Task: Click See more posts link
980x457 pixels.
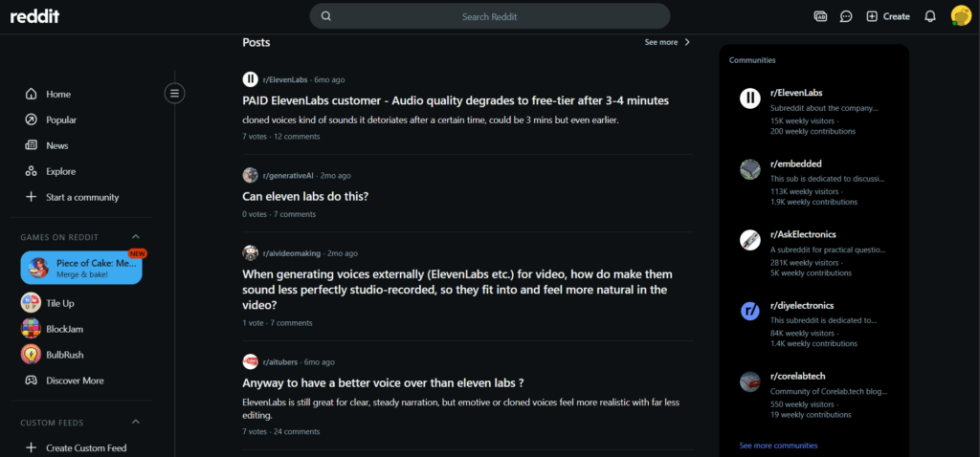Action: [661, 42]
